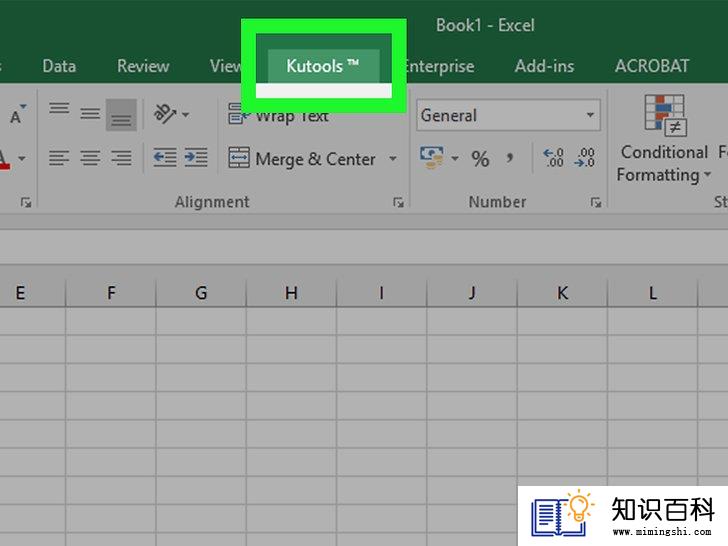The image size is (728, 546).
Task: Click the Accounting Number Format icon
Action: pos(432,158)
